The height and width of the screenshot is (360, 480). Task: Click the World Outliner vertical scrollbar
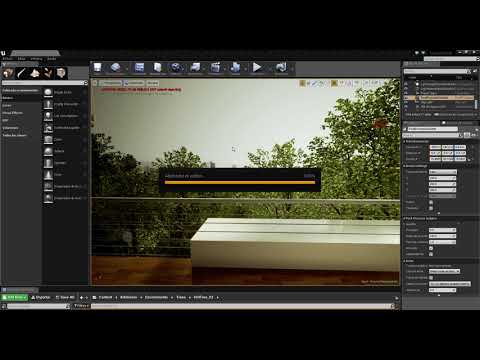pos(476,104)
